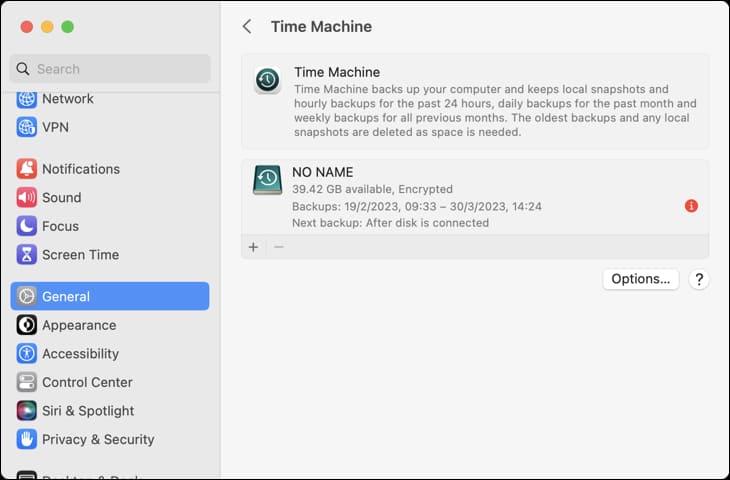
Task: Click the Sound speaker icon
Action: coord(27,198)
